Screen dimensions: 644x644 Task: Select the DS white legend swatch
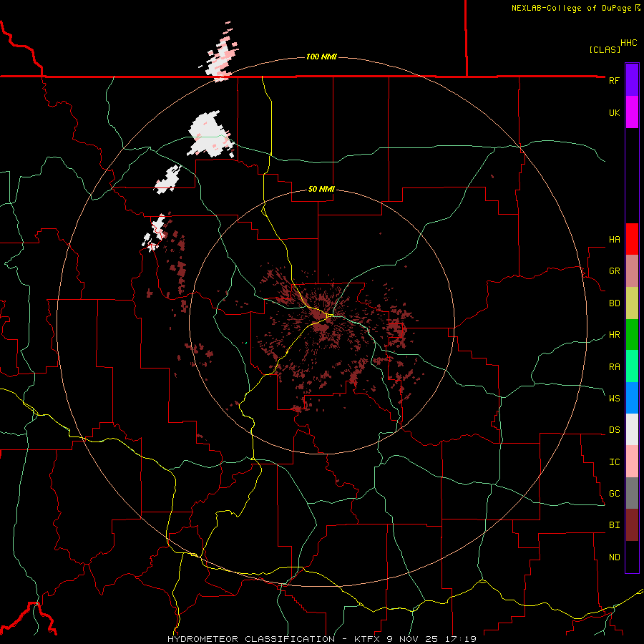(x=632, y=429)
